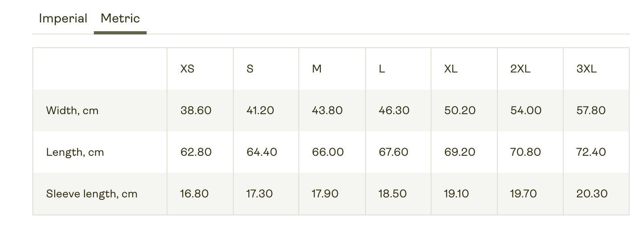This screenshot has height=237, width=644.
Task: Click the M width value 43.80
Action: [x=327, y=111]
